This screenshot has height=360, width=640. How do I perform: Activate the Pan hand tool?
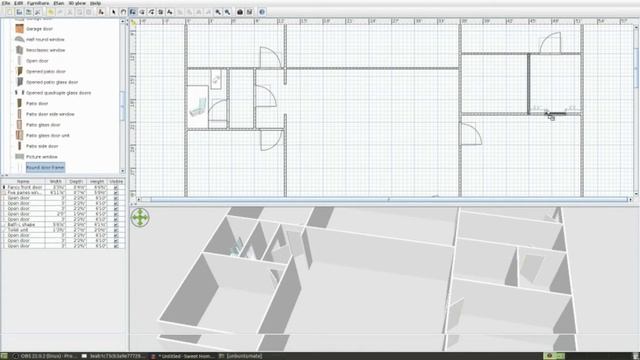coord(123,12)
